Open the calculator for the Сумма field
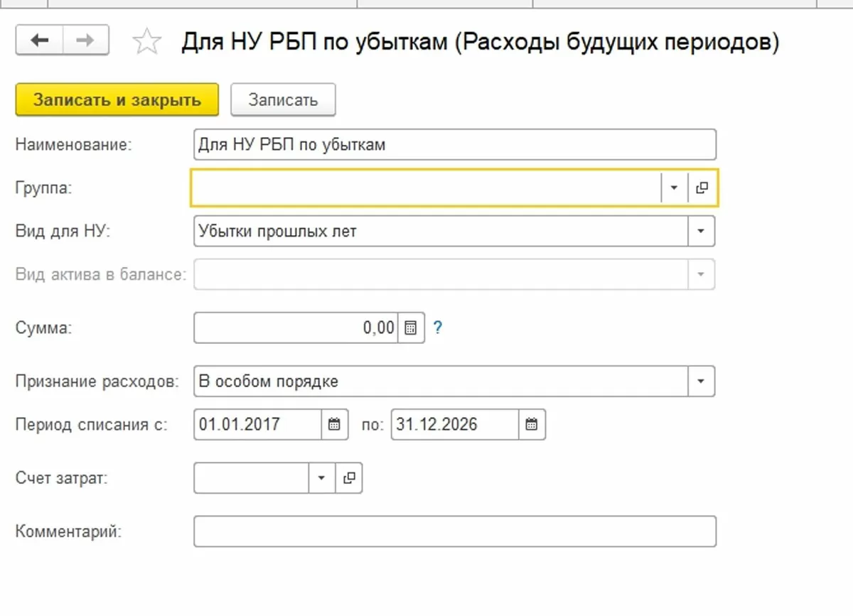 pyautogui.click(x=410, y=328)
